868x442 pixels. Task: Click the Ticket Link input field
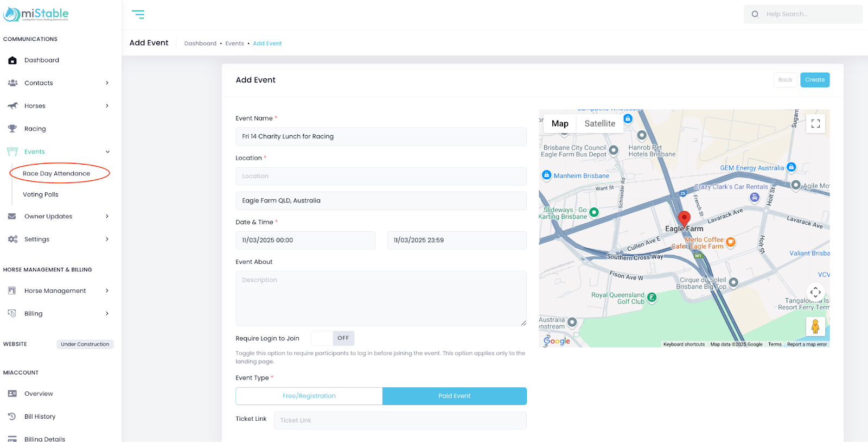400,420
